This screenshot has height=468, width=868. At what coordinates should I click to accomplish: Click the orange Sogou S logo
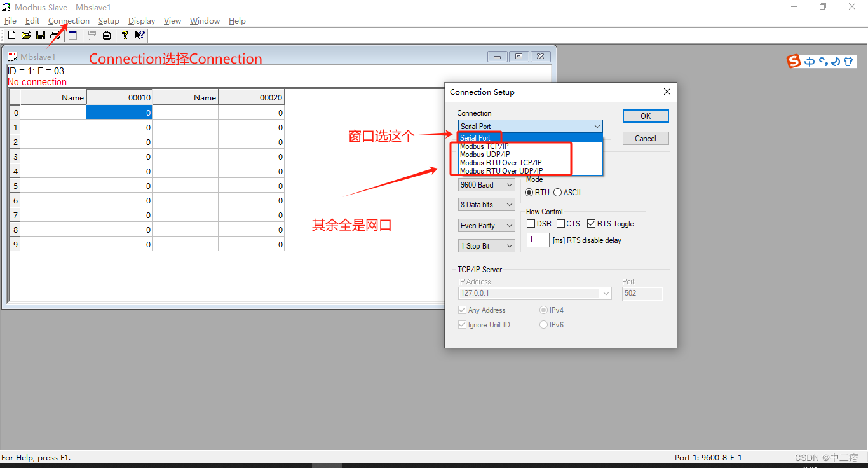tap(794, 61)
